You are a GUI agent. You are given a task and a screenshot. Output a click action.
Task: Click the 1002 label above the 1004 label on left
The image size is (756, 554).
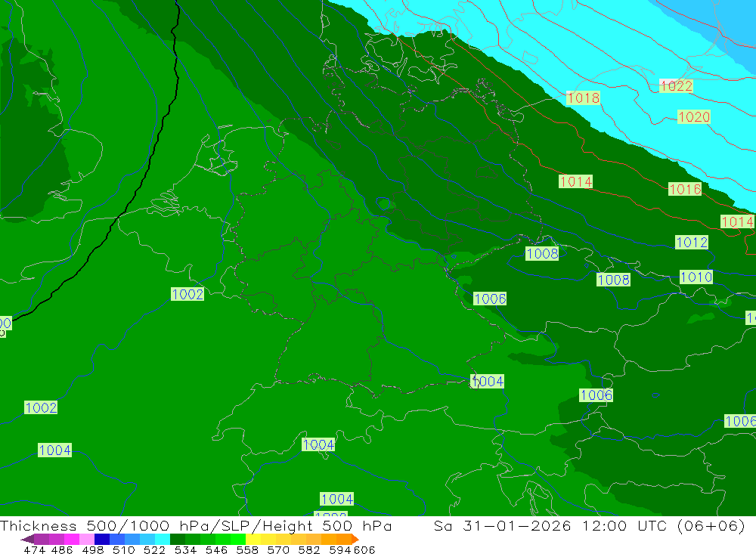(41, 407)
